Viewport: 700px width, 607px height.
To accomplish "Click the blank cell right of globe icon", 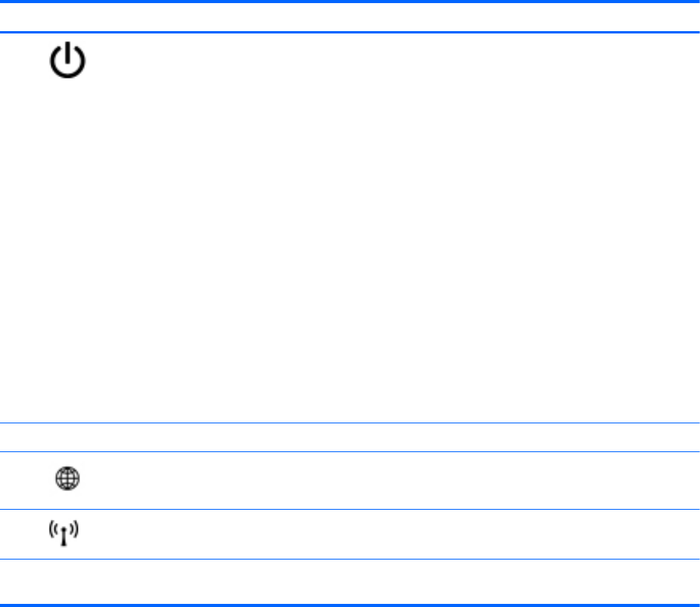I will click(x=389, y=480).
